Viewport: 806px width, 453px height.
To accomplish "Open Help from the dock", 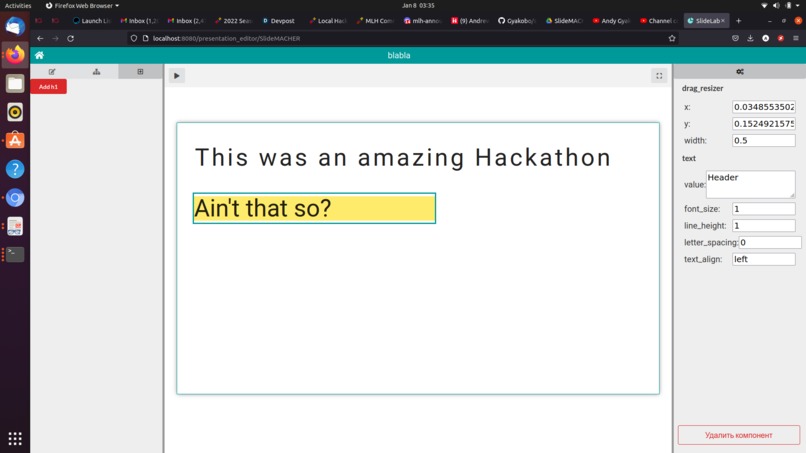I will pyautogui.click(x=15, y=169).
